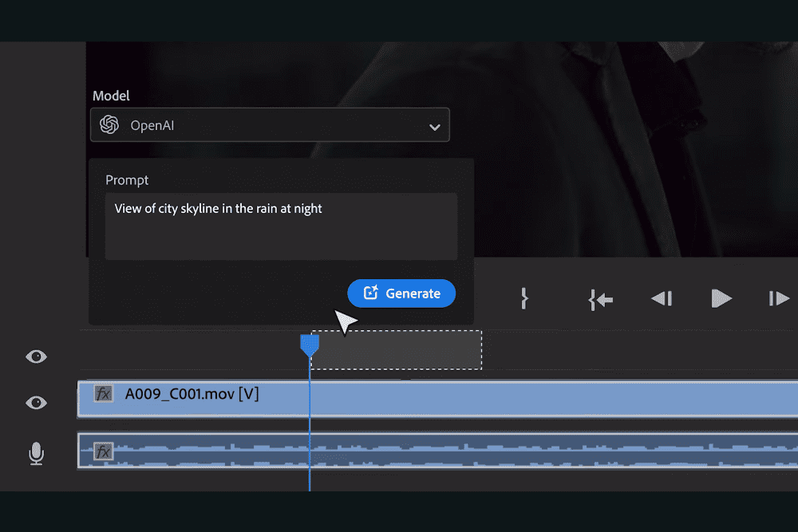Image resolution: width=798 pixels, height=532 pixels.
Task: Click the sparkle icon inside Generate button
Action: pos(370,293)
